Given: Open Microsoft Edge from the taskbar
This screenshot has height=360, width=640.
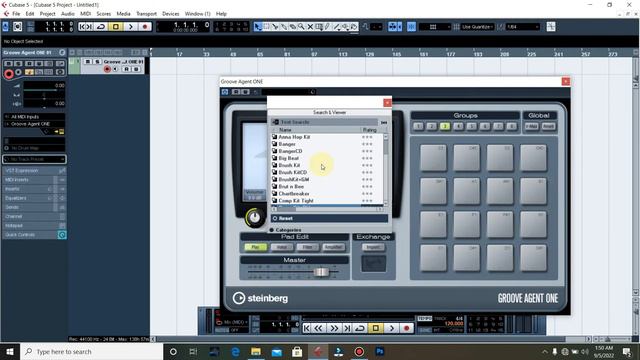Looking at the screenshot, I should pos(236,351).
